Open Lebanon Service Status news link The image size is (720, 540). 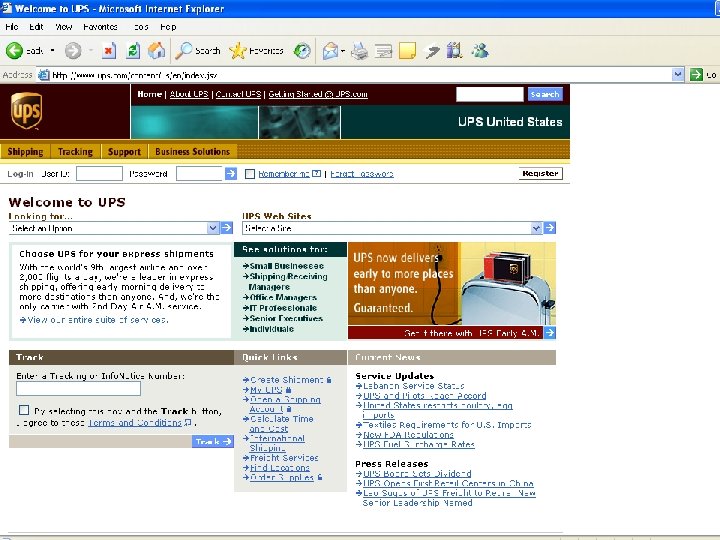414,386
